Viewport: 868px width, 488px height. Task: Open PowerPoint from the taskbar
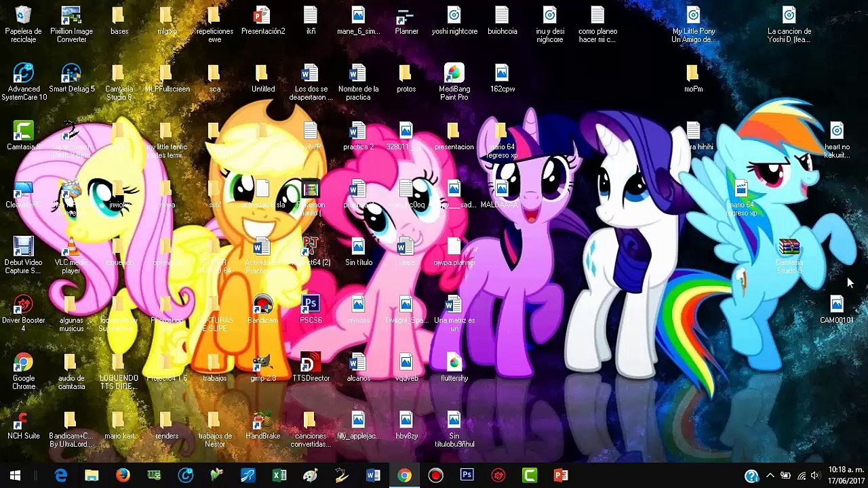[561, 475]
